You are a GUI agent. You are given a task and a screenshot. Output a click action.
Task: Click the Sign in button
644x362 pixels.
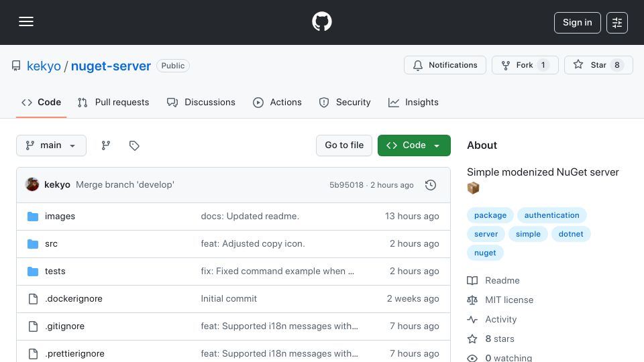pos(577,23)
